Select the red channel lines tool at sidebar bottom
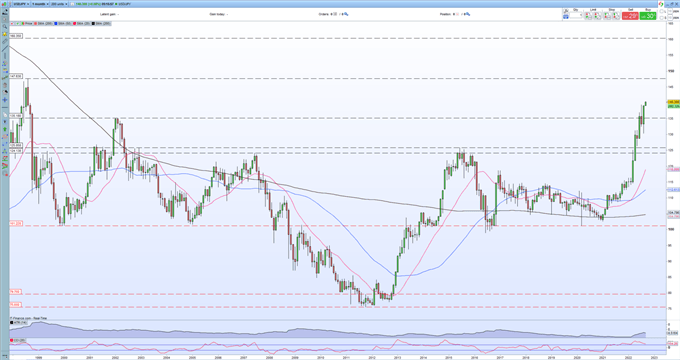 (x=5, y=167)
